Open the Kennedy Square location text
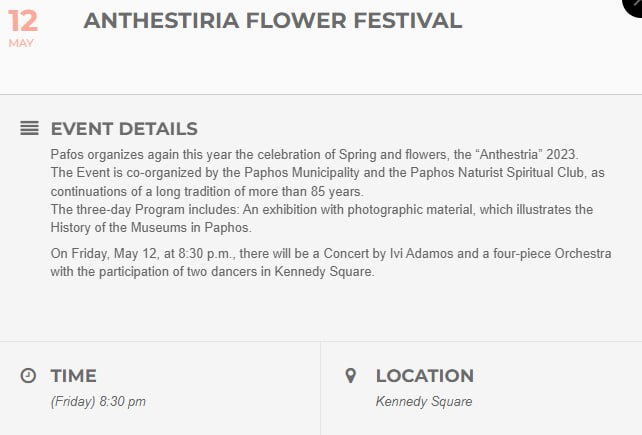Viewport: 642px width, 435px height. (424, 402)
